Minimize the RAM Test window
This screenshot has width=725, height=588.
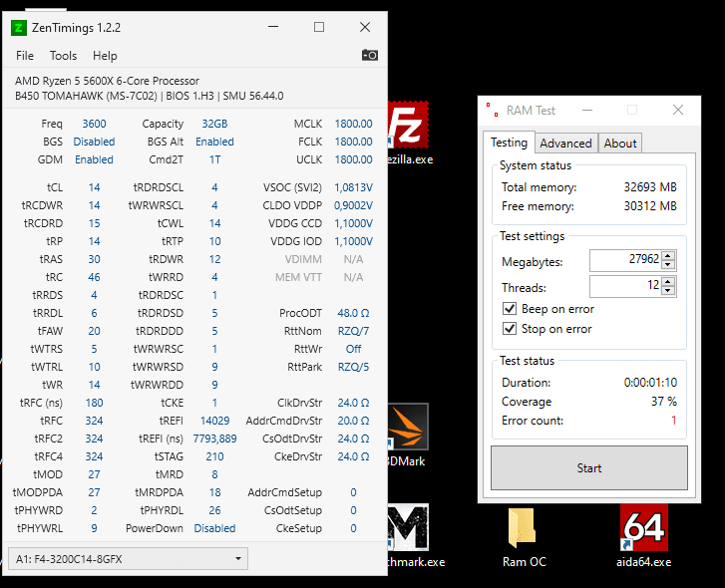(x=587, y=110)
